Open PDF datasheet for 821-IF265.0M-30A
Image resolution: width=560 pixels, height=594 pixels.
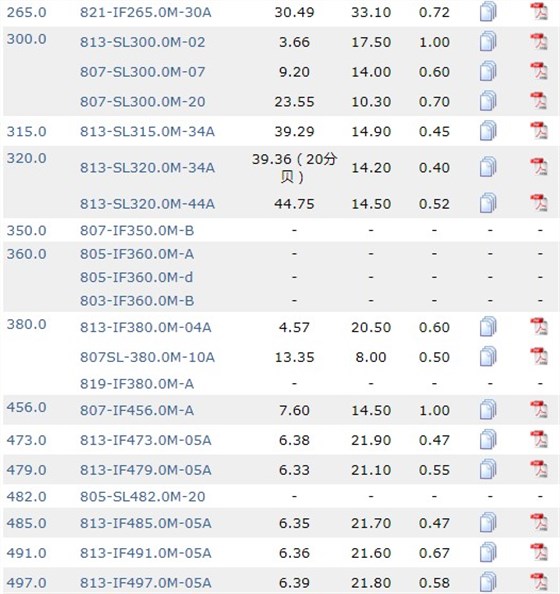click(539, 11)
